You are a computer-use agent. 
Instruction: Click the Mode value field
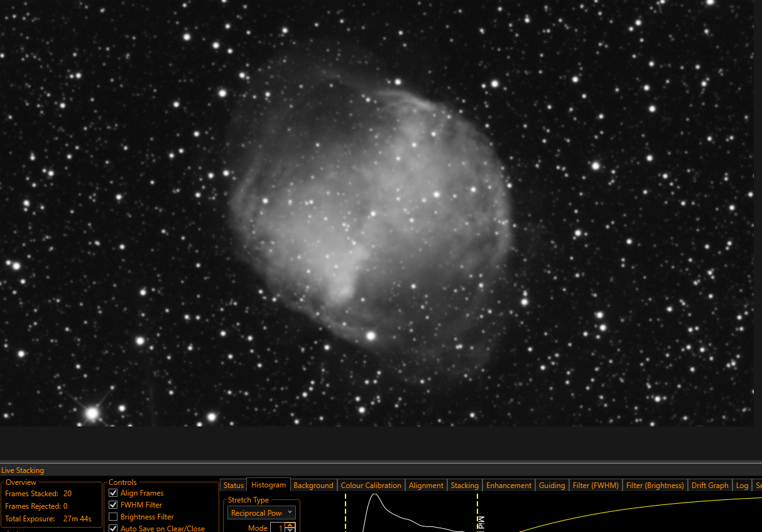278,528
